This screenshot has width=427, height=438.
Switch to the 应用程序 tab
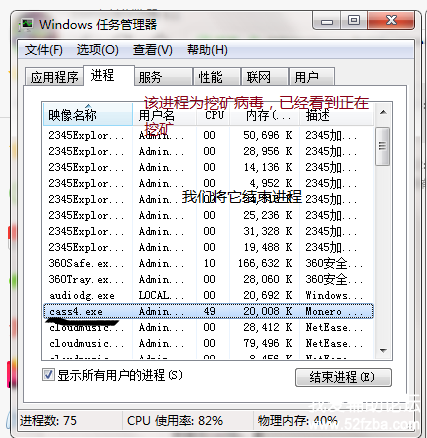[x=54, y=77]
